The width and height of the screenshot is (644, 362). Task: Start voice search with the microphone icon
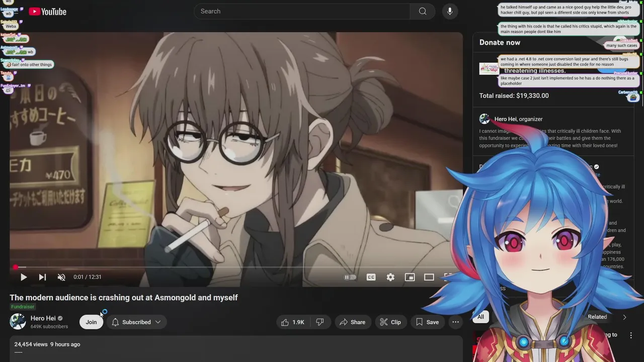(x=450, y=11)
